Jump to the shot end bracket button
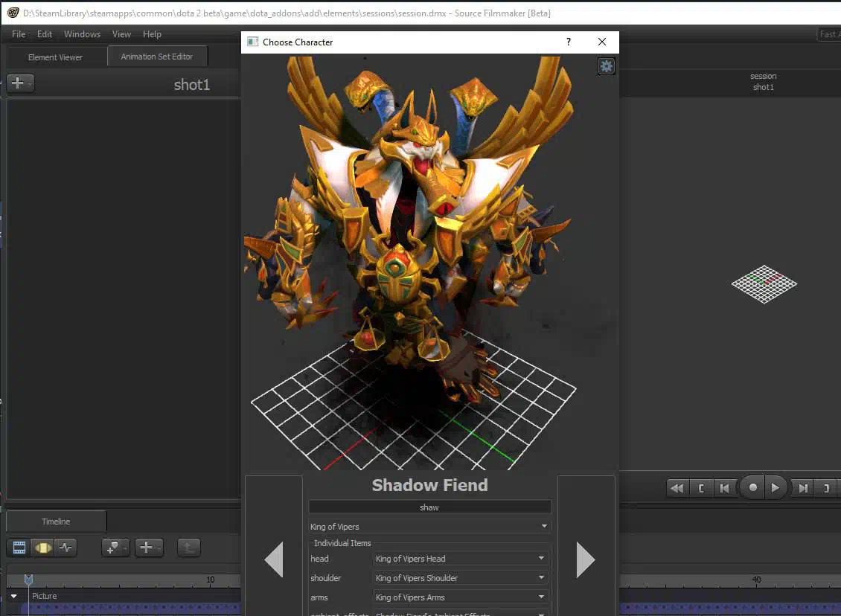Screen dimensions: 841x616 [x=827, y=488]
